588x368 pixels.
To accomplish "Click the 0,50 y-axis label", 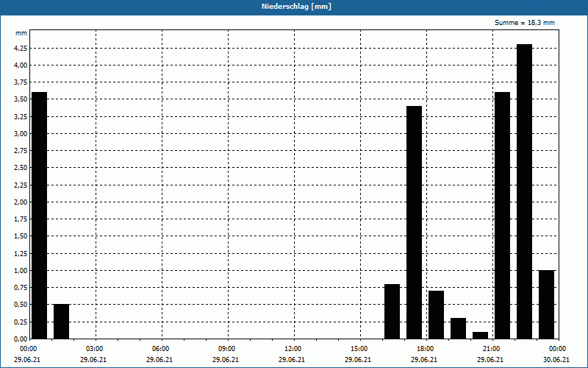I will point(21,305).
